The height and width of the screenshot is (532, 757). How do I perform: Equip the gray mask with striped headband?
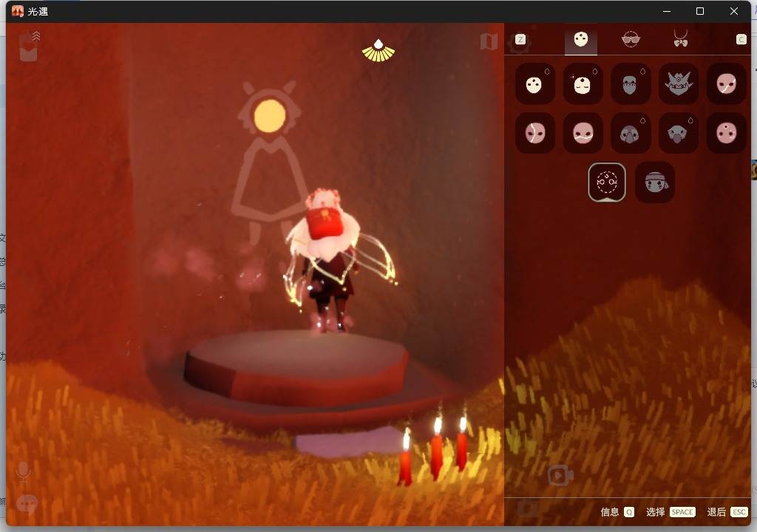(x=655, y=182)
